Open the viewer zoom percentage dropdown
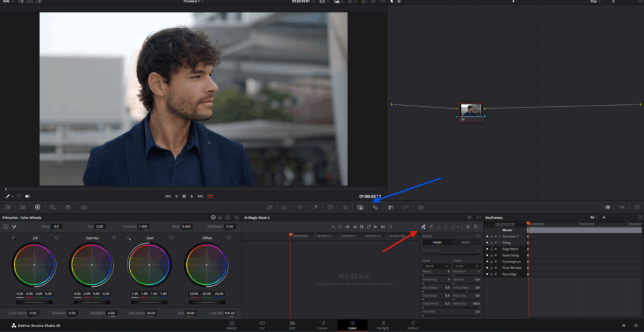The height and width of the screenshot is (332, 644). 8,2
